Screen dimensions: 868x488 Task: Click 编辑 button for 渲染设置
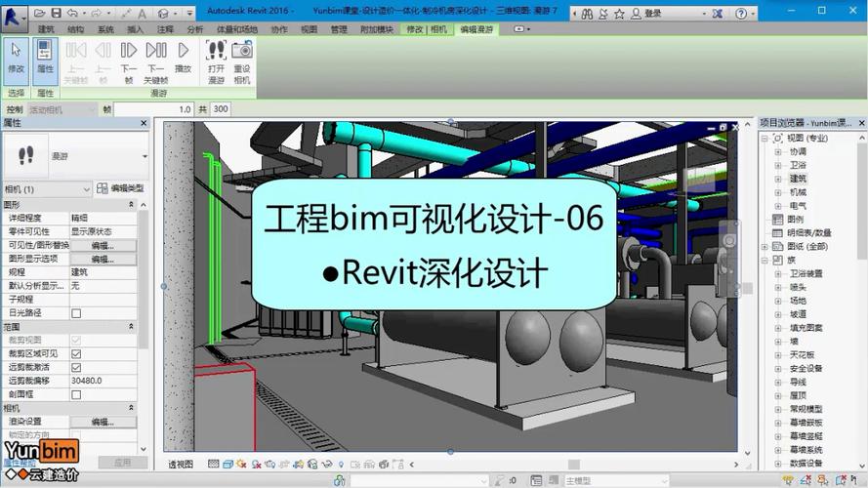103,422
